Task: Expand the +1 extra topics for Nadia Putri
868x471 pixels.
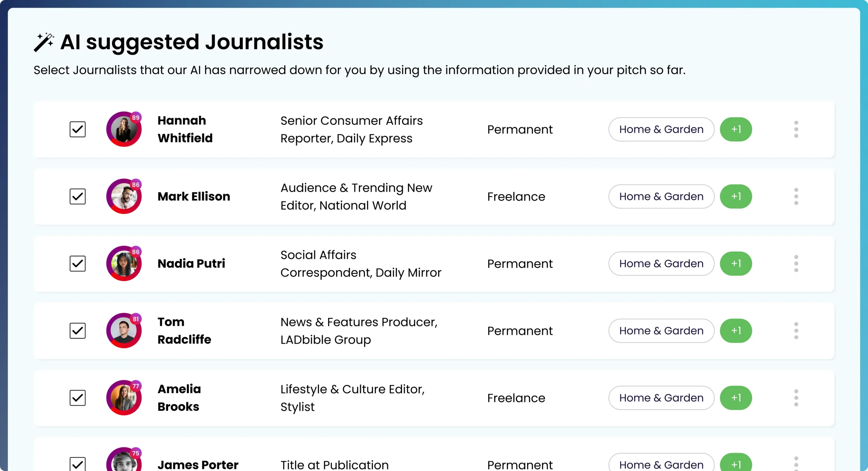Action: pyautogui.click(x=736, y=263)
